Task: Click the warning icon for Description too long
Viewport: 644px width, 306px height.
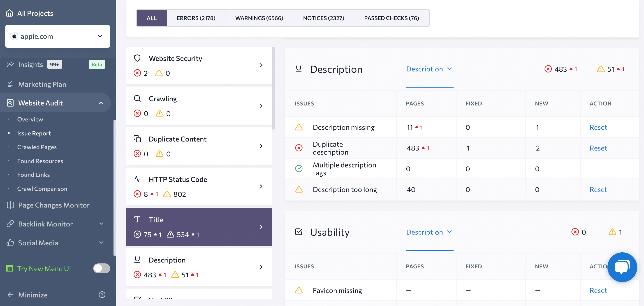Action: tap(299, 190)
